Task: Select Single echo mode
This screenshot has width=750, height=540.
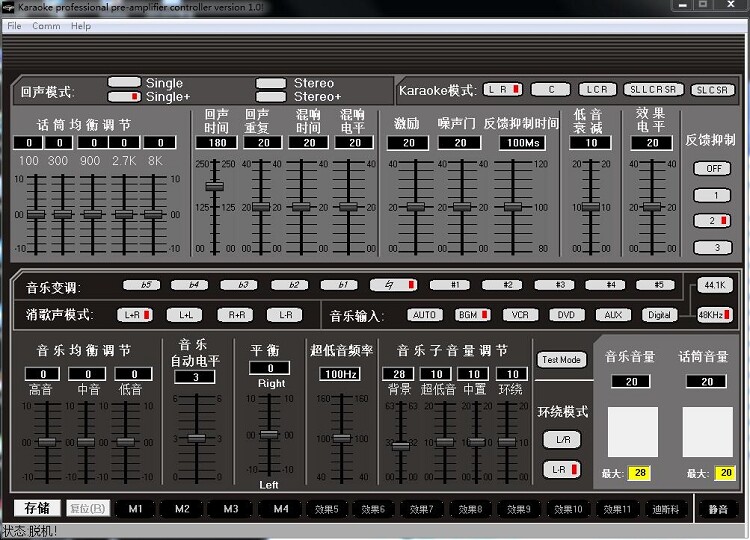Action: coord(124,82)
